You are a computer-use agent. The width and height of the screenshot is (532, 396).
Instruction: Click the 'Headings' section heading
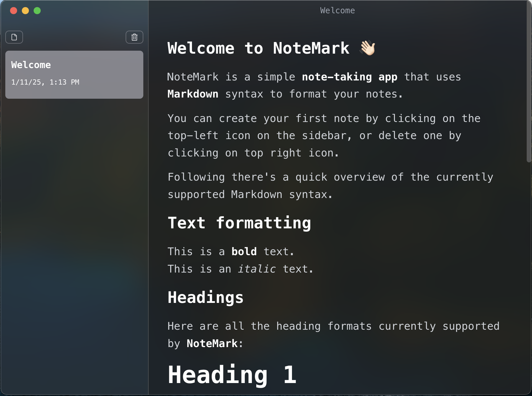[x=206, y=297]
